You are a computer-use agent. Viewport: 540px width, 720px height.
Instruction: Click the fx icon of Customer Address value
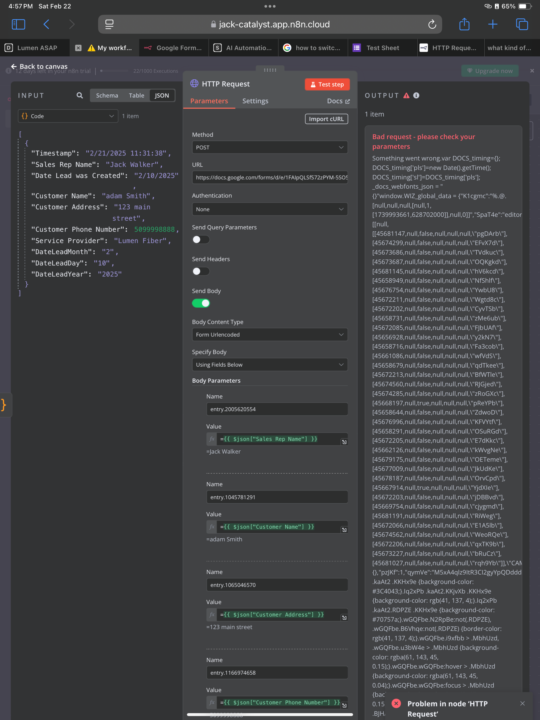coord(212,614)
